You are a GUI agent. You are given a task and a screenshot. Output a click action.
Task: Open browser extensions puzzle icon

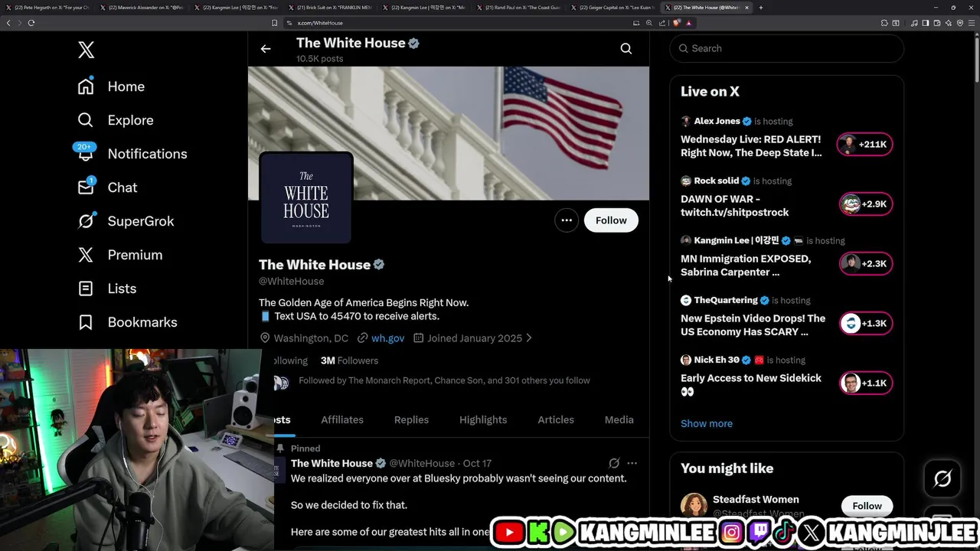tap(884, 23)
